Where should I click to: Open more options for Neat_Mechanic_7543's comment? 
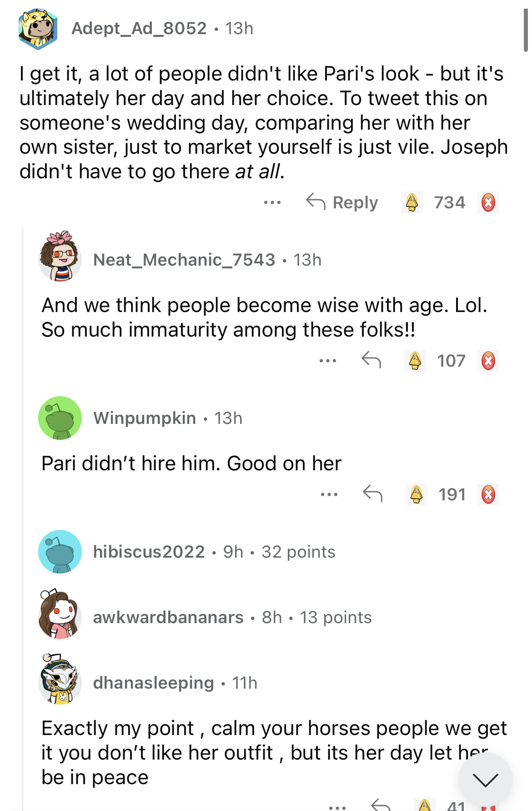click(327, 361)
